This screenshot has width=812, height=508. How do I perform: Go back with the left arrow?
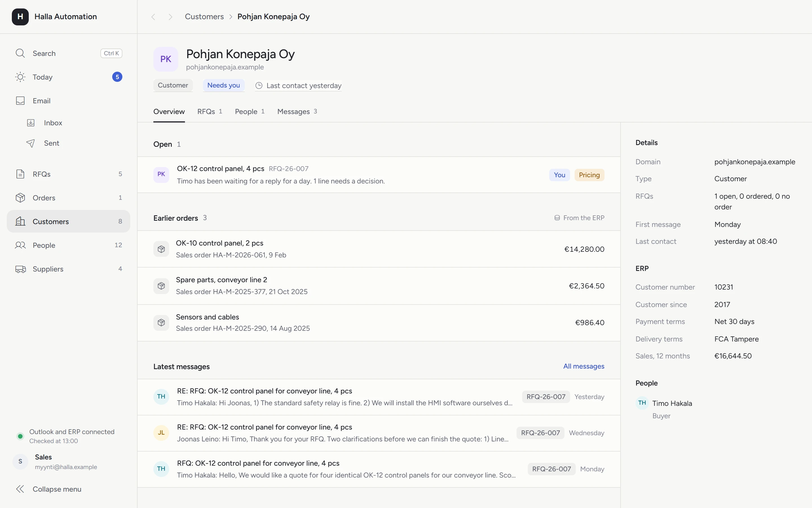click(153, 17)
